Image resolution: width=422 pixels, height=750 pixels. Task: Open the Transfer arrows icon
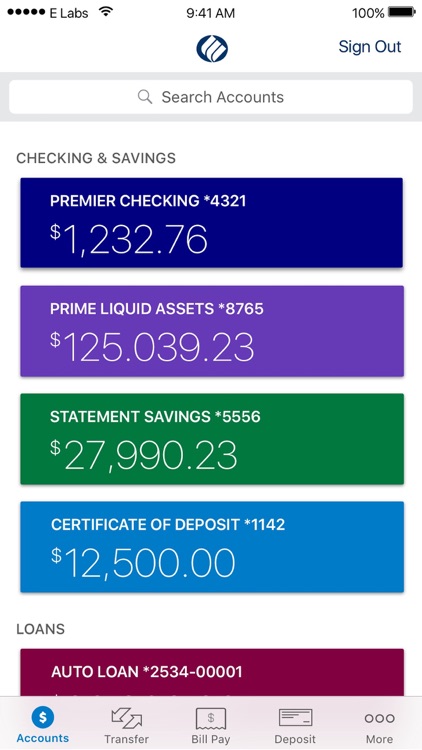point(127,717)
